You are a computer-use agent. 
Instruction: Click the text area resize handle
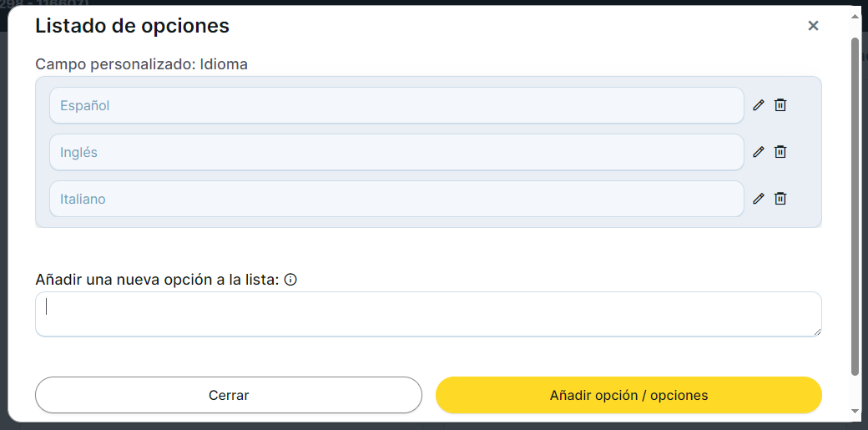[816, 331]
